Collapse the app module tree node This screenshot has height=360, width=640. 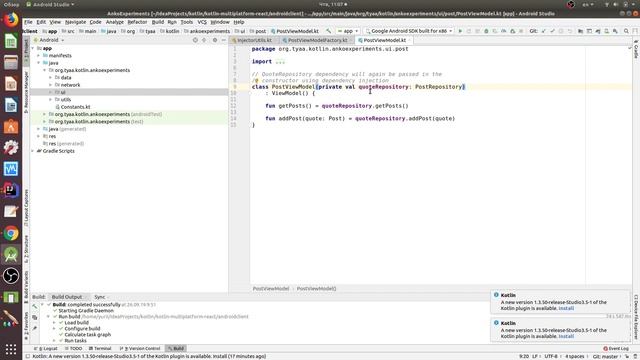click(33, 48)
